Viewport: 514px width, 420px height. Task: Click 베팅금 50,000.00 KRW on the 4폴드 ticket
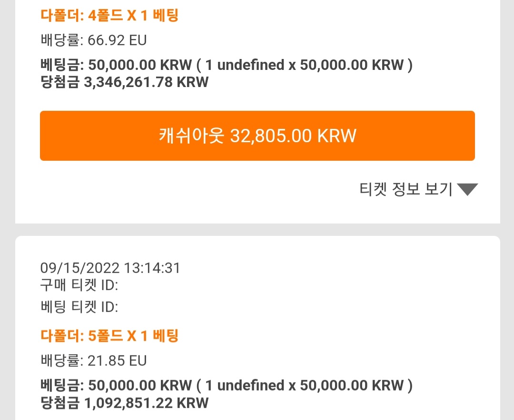[x=116, y=65]
